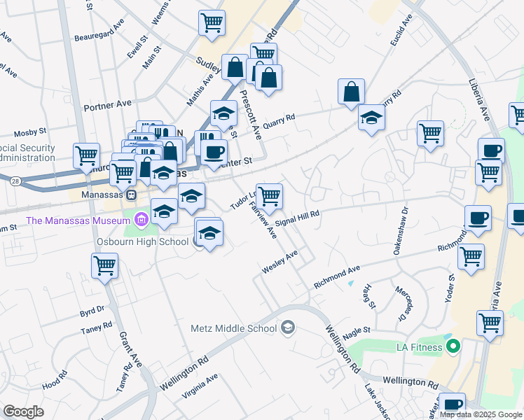Select the Metz Middle School label
524x420 pixels.
coord(233,328)
